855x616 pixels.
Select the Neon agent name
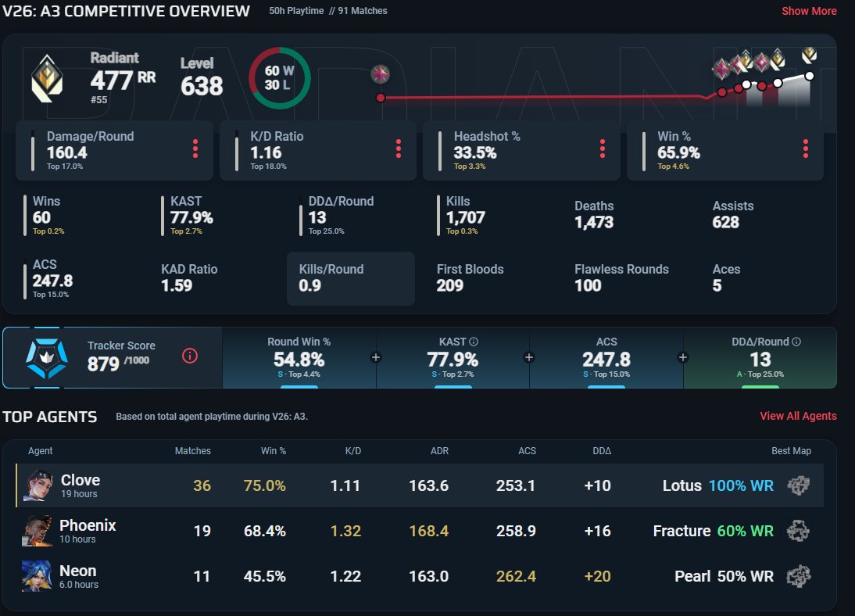pyautogui.click(x=77, y=570)
